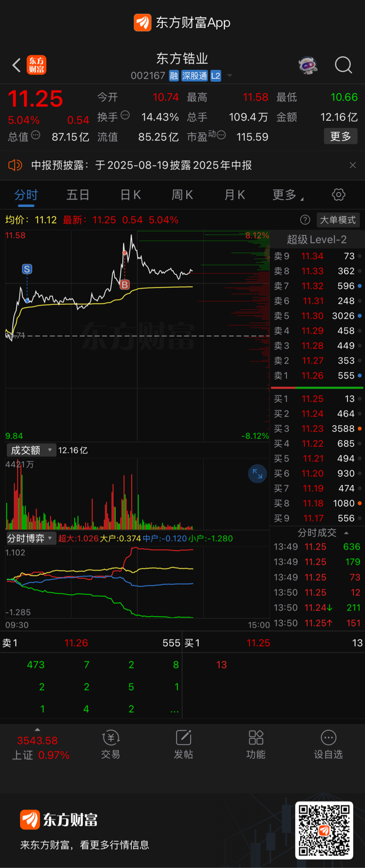Open the 成交额 indicator dropdown

[31, 450]
